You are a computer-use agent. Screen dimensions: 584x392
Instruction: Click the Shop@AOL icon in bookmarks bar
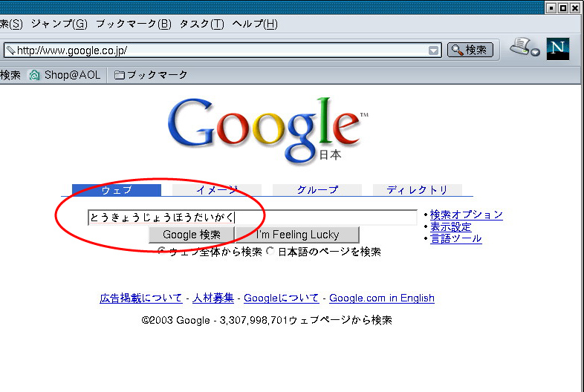34,75
